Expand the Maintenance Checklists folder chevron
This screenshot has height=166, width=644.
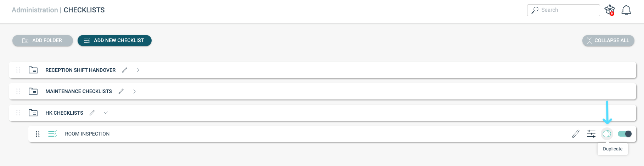(134, 91)
